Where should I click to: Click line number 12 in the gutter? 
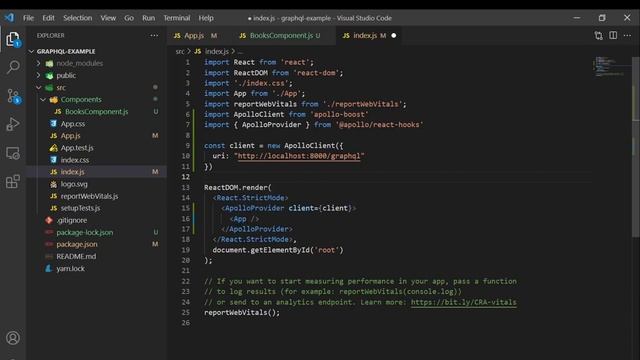[x=186, y=177]
